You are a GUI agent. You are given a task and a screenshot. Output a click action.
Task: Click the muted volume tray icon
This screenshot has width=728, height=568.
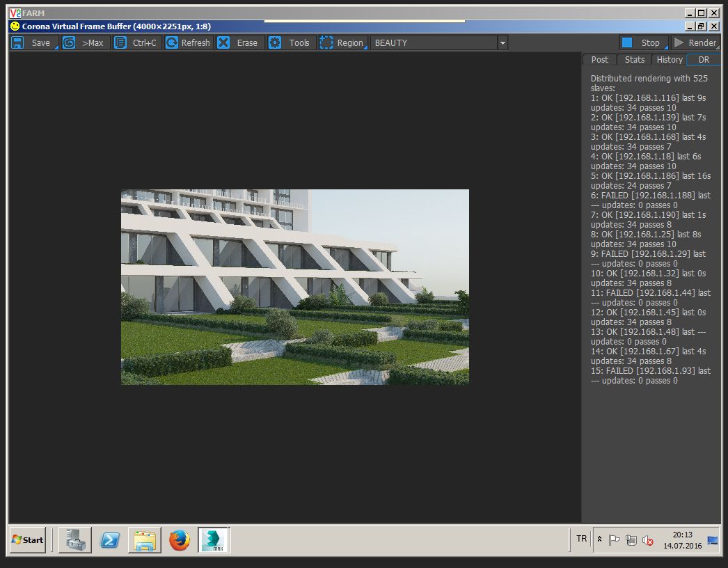tap(648, 540)
